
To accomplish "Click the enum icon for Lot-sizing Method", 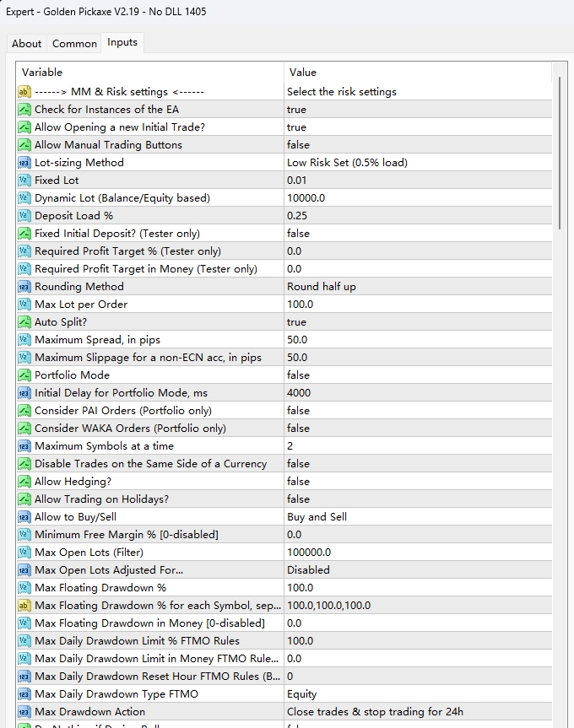I will pos(24,163).
